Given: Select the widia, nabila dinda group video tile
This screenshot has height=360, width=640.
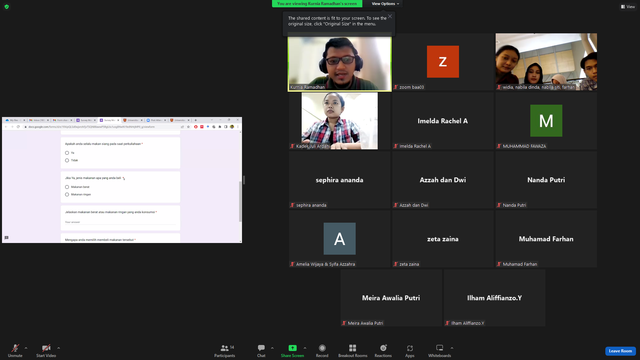Looking at the screenshot, I should [546, 62].
